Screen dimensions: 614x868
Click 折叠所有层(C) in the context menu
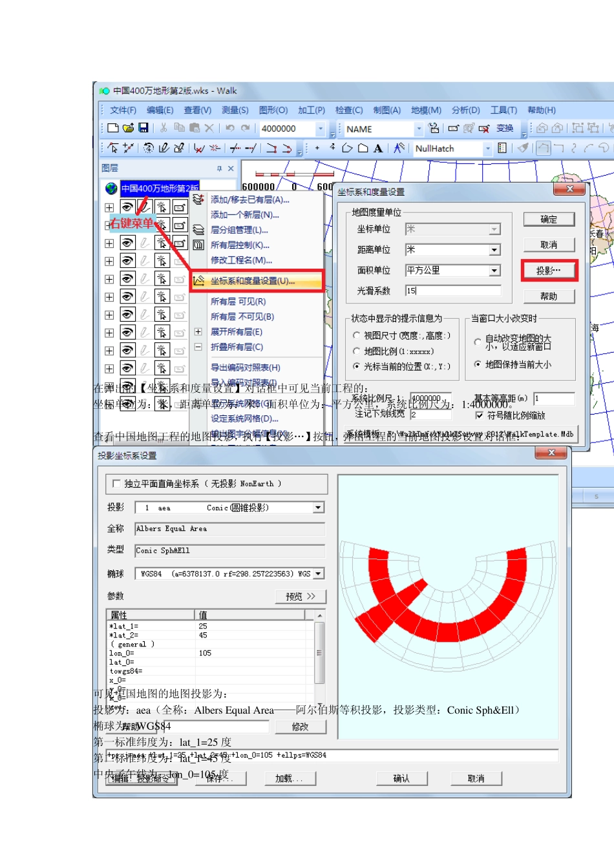237,347
